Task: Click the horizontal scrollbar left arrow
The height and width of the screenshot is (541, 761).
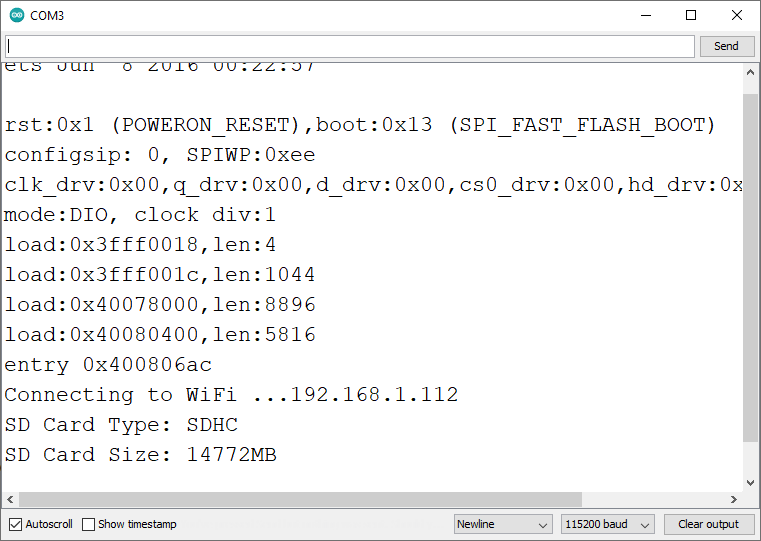Action: click(x=10, y=499)
